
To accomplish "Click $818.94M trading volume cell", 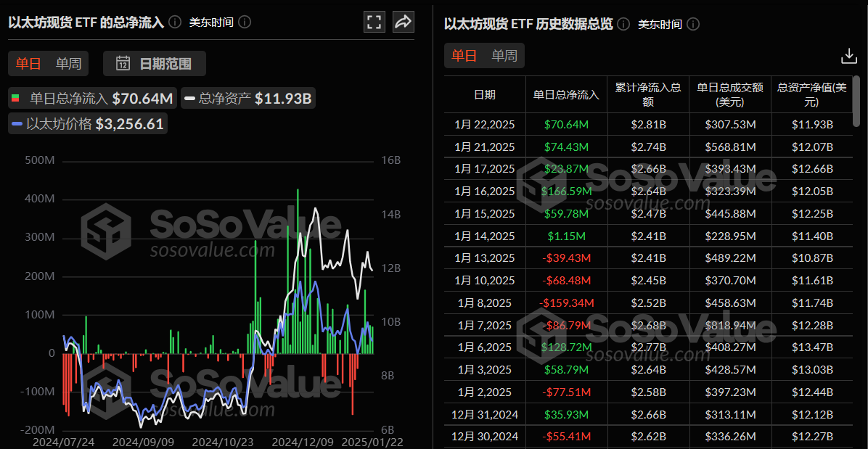I will click(730, 325).
